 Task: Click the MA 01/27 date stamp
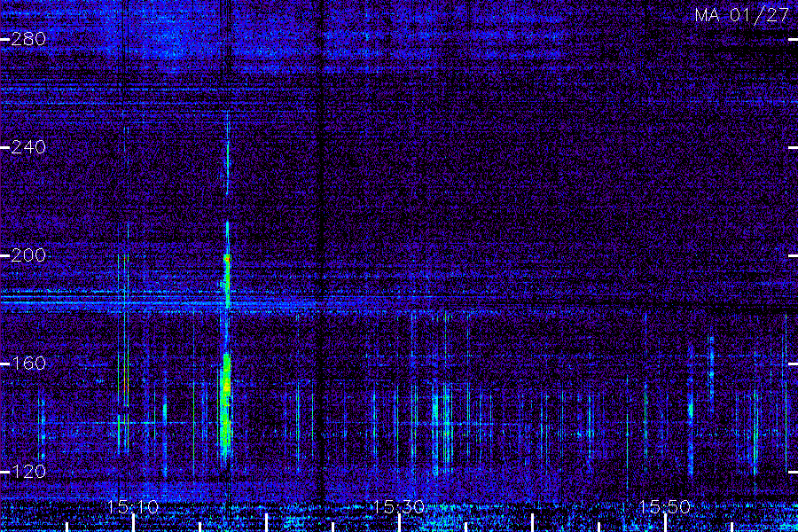[x=742, y=15]
